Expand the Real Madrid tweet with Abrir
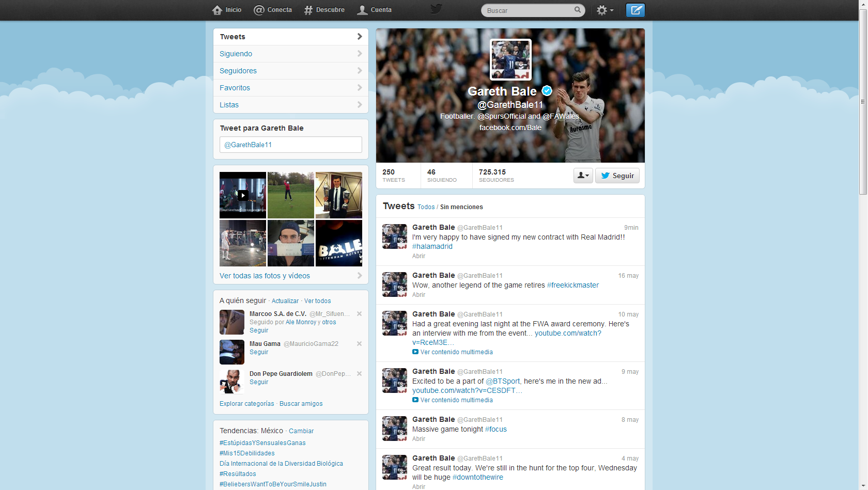Screen dimensions: 868x490 [419, 256]
